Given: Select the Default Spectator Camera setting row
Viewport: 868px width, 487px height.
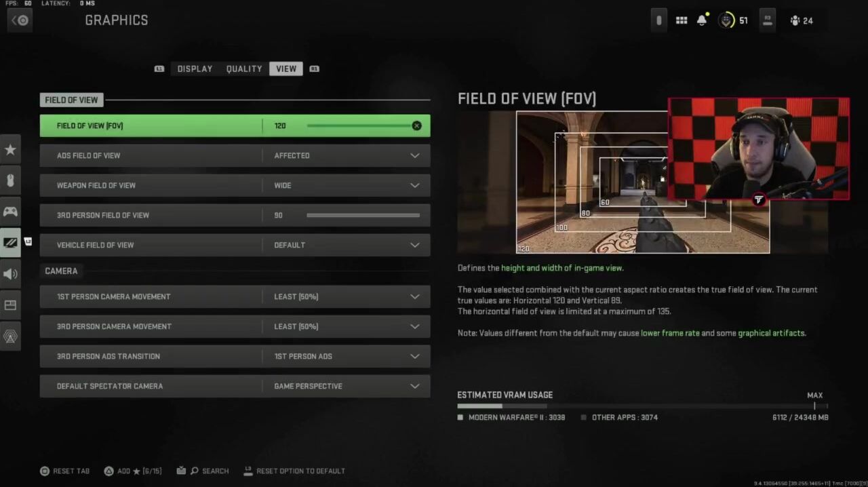Looking at the screenshot, I should pyautogui.click(x=235, y=386).
